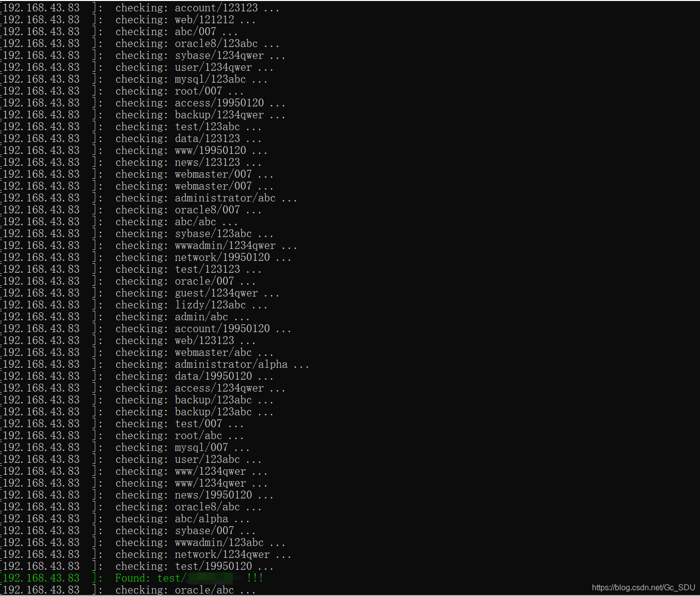Click "test/007" line

click(122, 423)
